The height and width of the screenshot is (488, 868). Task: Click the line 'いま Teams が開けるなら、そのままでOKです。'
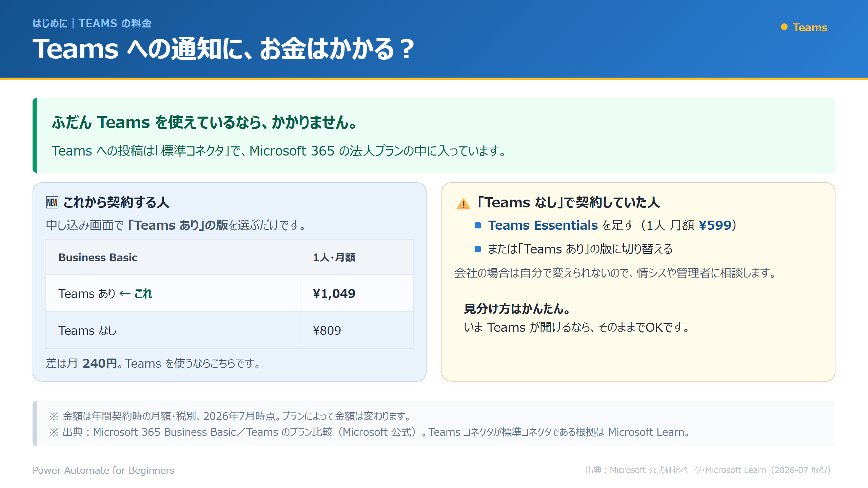[x=576, y=327]
